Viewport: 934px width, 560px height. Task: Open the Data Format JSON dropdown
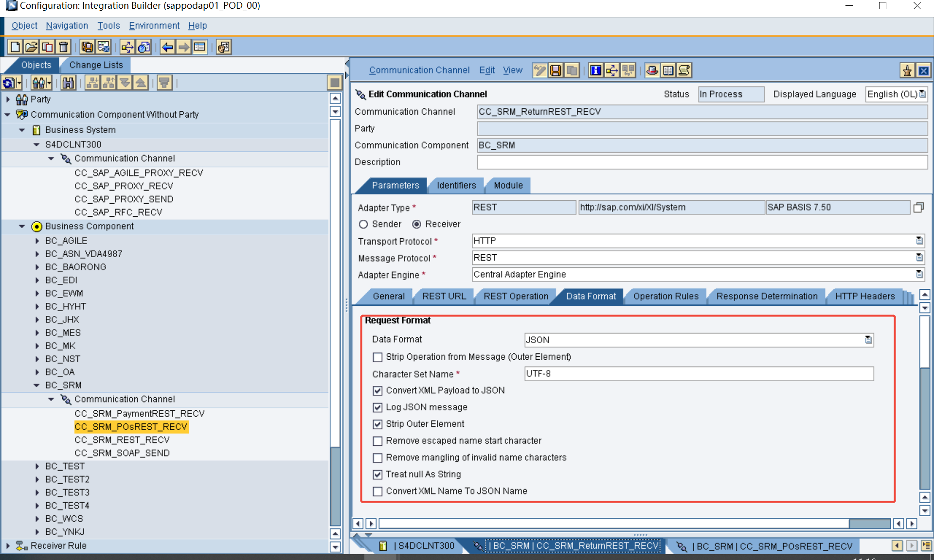(868, 340)
